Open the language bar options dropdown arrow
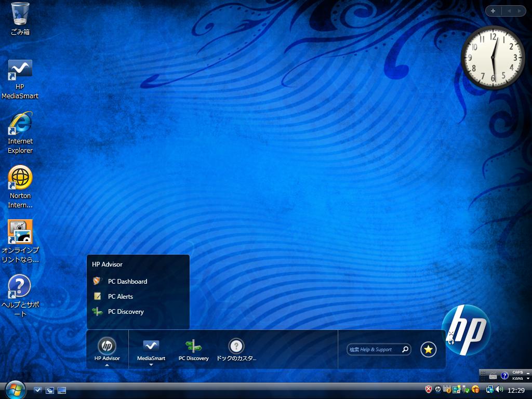The image size is (532, 399). (x=528, y=378)
